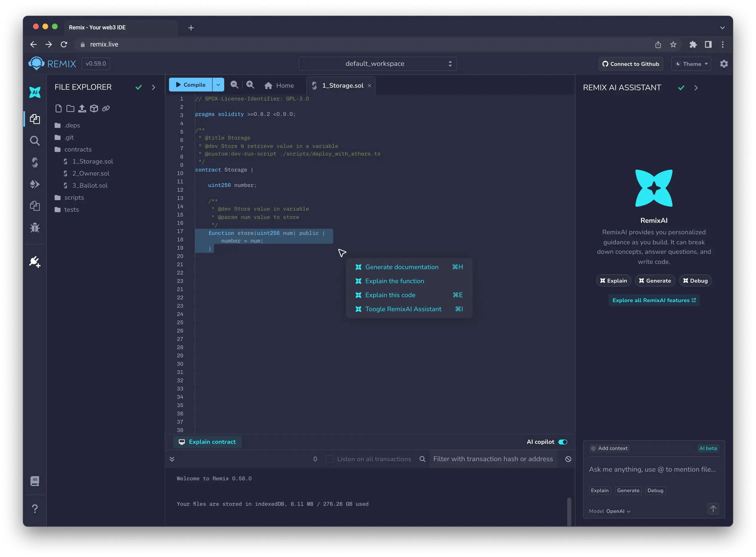Open the Solidity compiler sidebar icon
The height and width of the screenshot is (557, 756).
pos(35,162)
